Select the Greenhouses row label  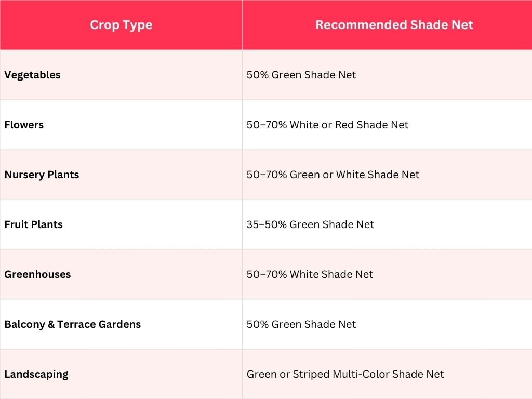(x=37, y=274)
